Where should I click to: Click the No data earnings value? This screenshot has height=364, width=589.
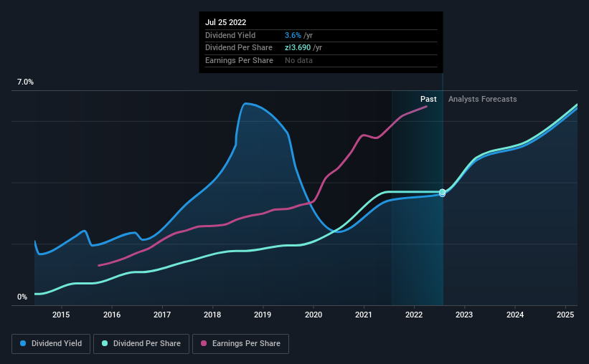point(298,60)
